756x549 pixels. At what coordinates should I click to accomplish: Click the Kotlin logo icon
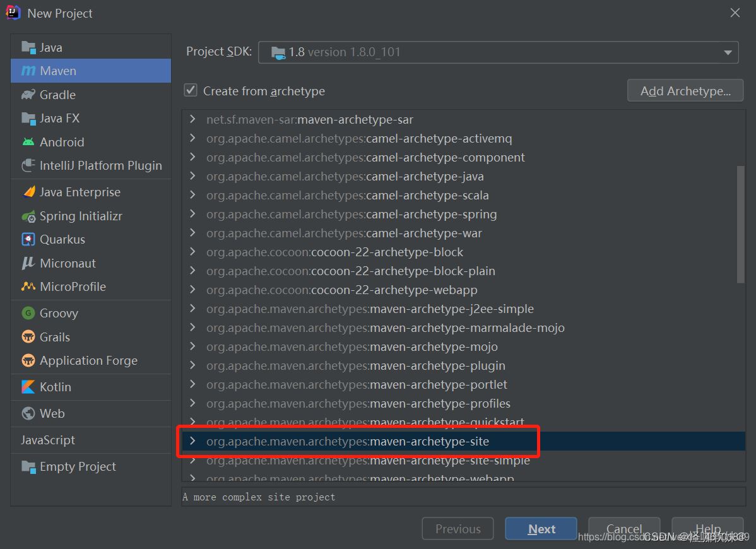[x=28, y=387]
